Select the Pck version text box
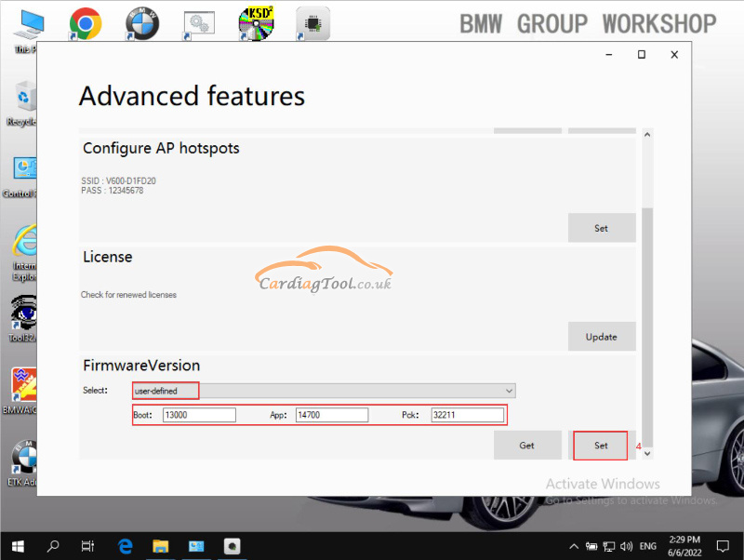 pos(467,415)
